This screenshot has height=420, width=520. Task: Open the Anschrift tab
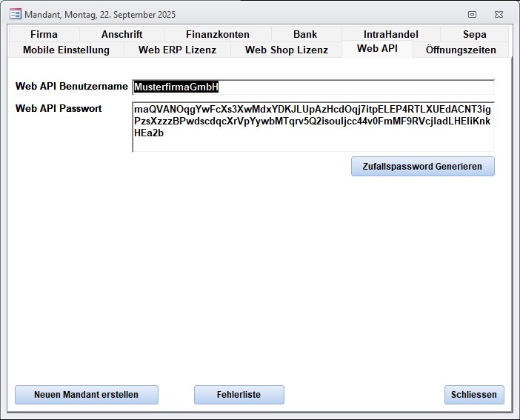(x=121, y=34)
